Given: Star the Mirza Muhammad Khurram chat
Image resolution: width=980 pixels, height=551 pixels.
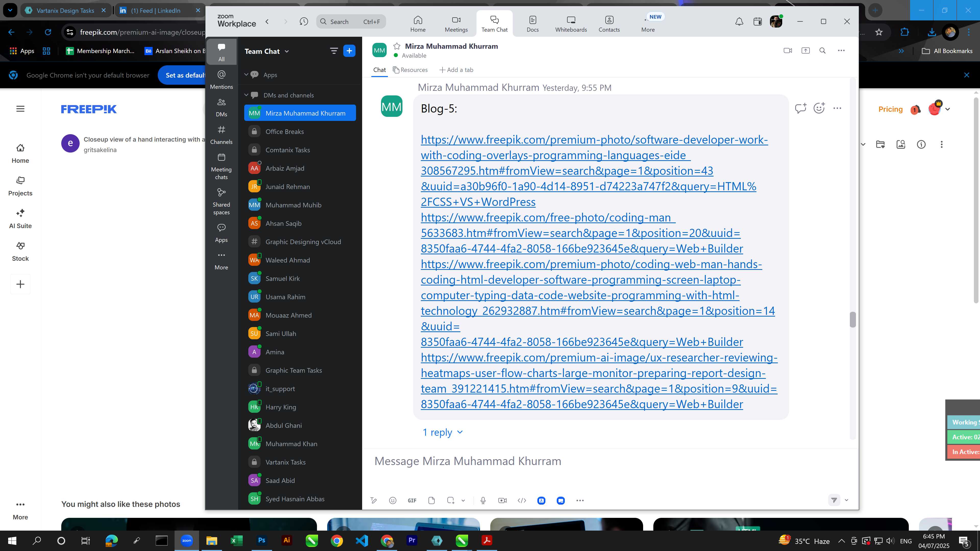Looking at the screenshot, I should pyautogui.click(x=397, y=46).
